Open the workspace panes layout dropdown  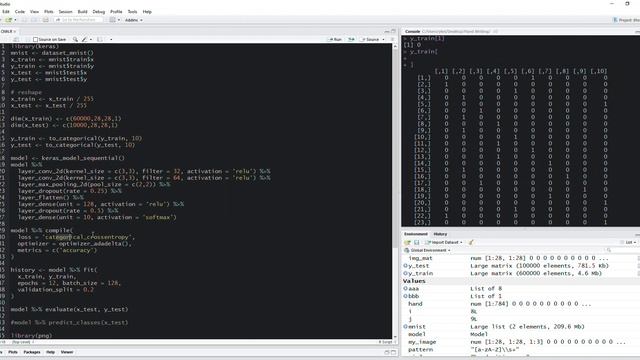pos(115,20)
